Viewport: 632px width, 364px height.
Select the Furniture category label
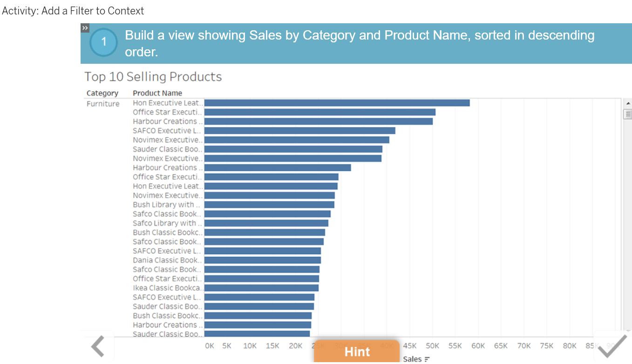coord(103,104)
